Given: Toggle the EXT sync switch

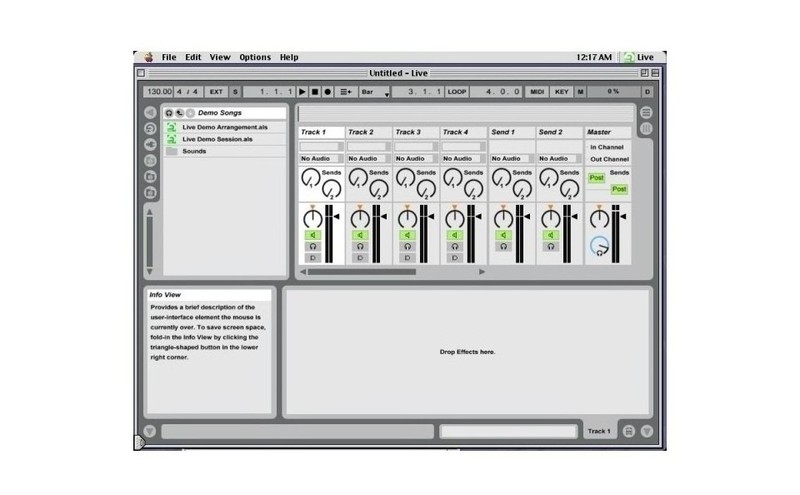Looking at the screenshot, I should (216, 92).
